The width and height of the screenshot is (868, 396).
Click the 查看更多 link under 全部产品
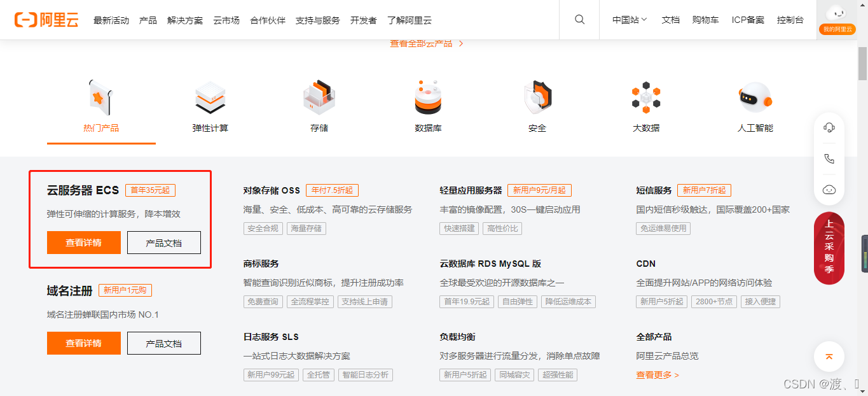point(658,375)
